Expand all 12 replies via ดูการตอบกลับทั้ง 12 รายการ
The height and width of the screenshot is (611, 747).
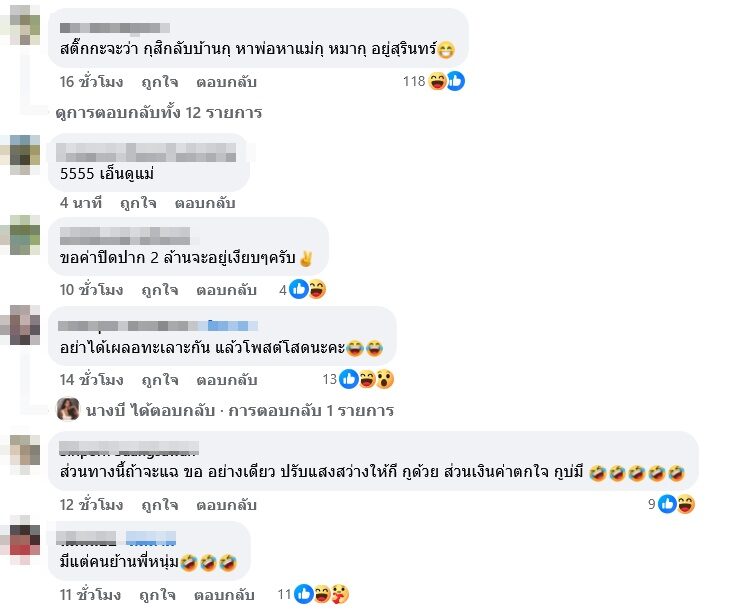click(159, 113)
